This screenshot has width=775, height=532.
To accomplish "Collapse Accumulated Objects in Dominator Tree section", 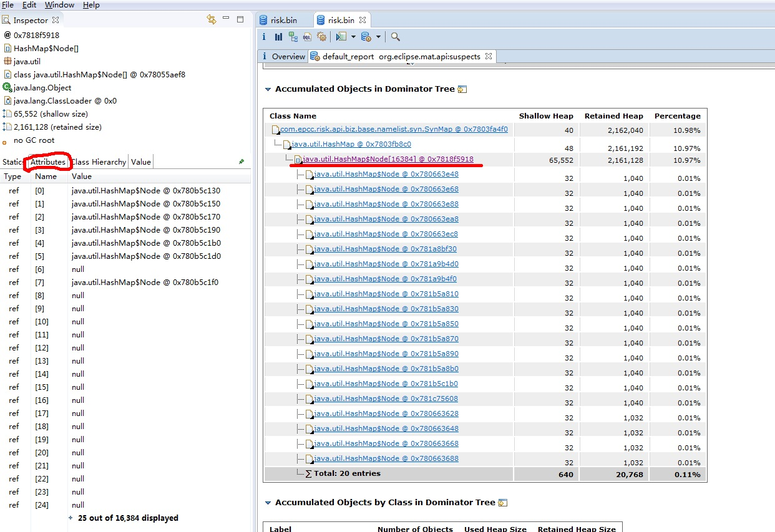I will 268,89.
